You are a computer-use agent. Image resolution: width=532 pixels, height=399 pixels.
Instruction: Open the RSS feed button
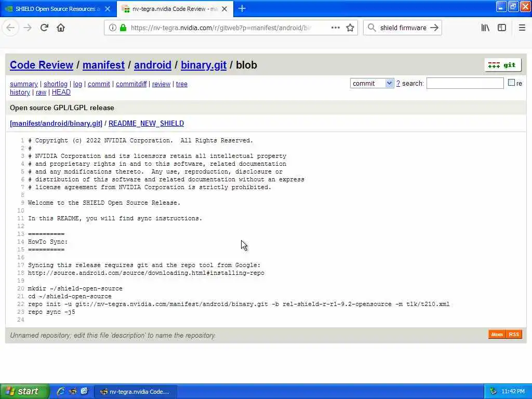pos(514,335)
